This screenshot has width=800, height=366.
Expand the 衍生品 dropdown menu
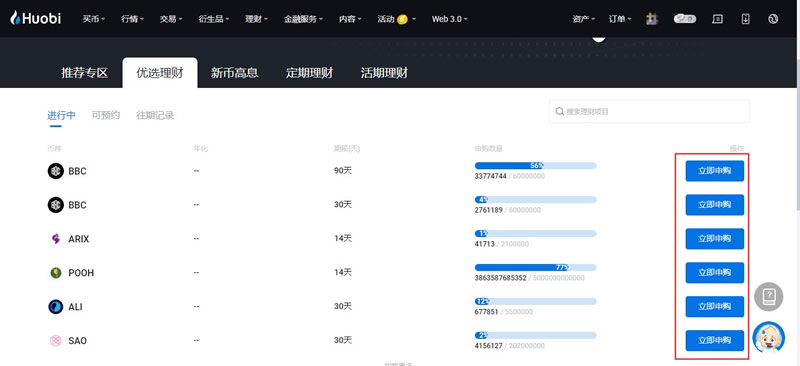214,19
